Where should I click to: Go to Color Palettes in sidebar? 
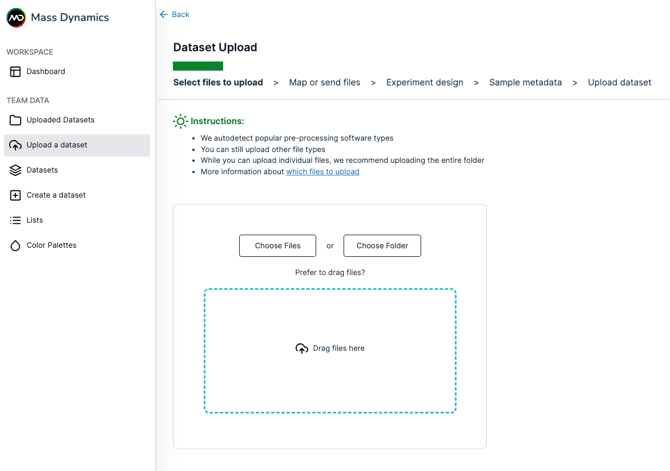pyautogui.click(x=51, y=245)
